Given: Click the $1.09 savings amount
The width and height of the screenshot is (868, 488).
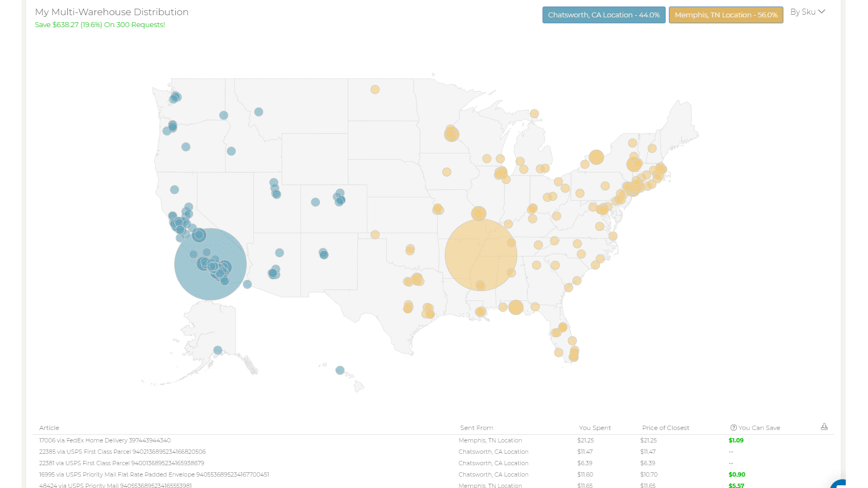Looking at the screenshot, I should pos(736,440).
